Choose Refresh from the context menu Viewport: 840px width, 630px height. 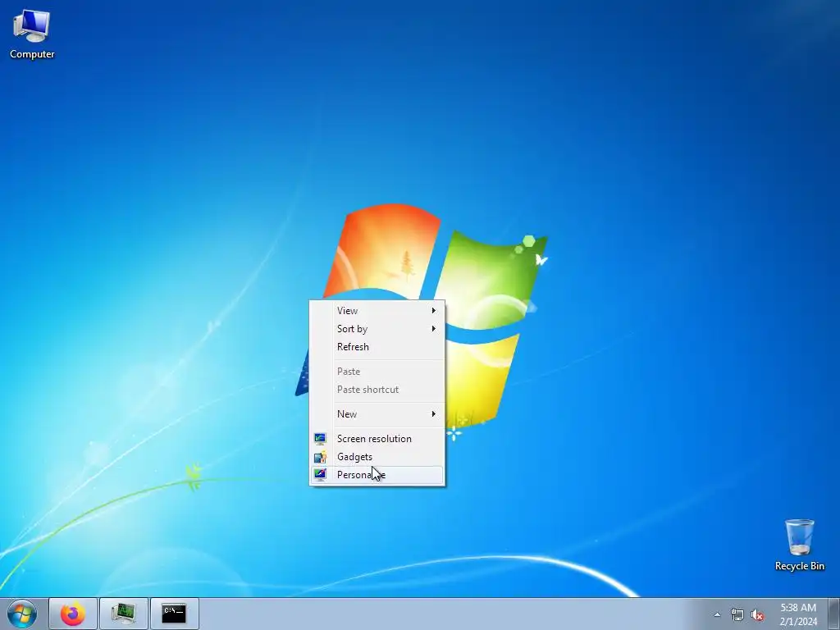point(377,347)
